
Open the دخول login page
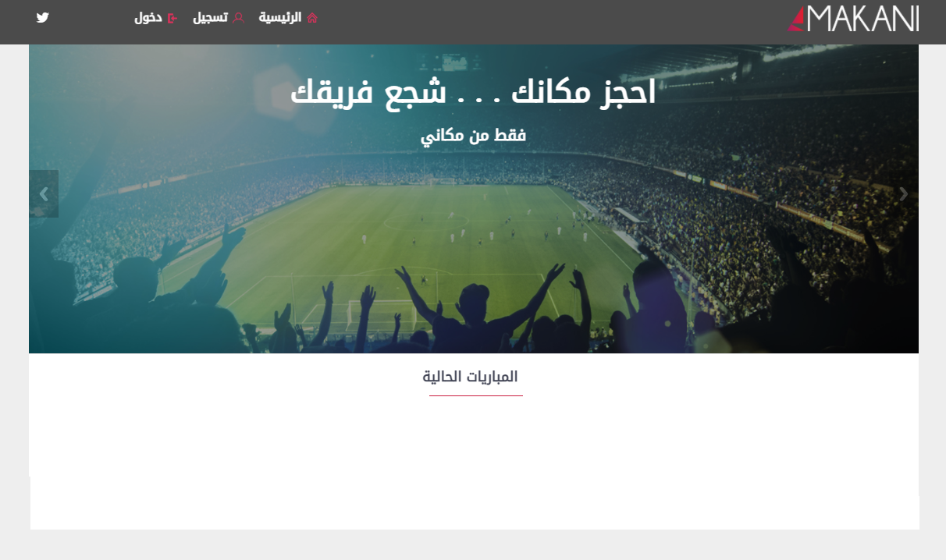click(x=148, y=17)
